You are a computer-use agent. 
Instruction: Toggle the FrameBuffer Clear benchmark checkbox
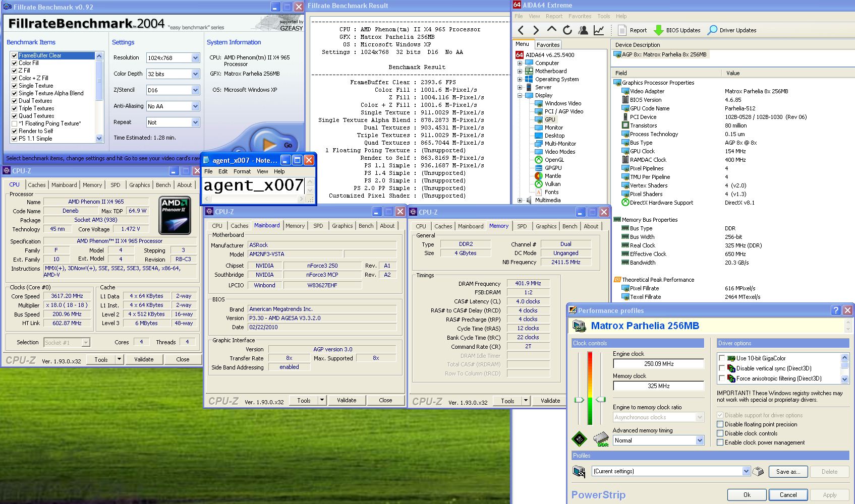[x=14, y=55]
